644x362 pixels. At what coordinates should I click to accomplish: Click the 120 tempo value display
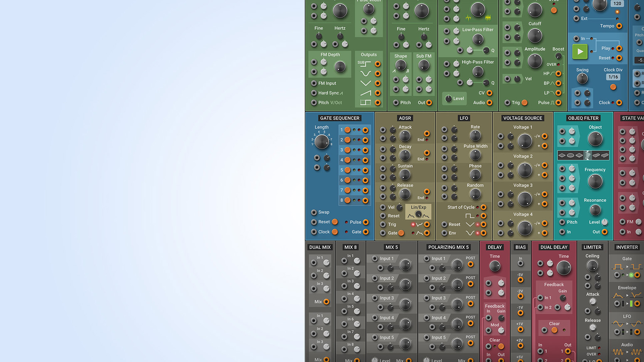click(x=617, y=3)
